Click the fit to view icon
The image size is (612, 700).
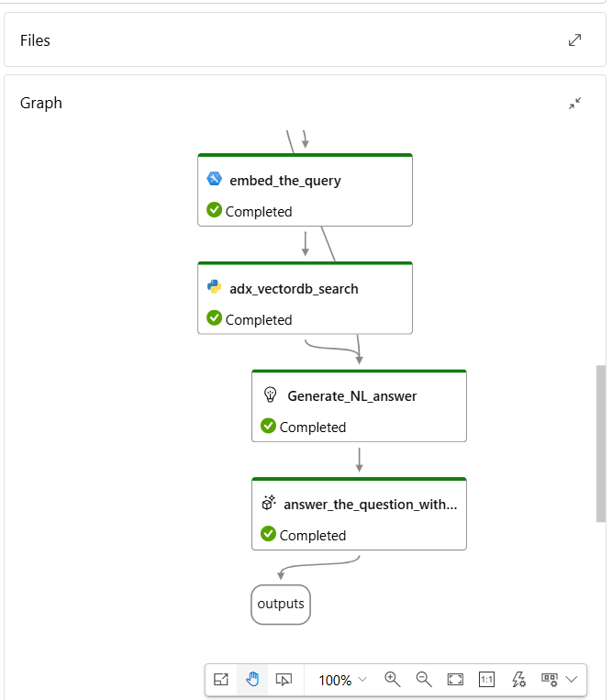(x=455, y=680)
